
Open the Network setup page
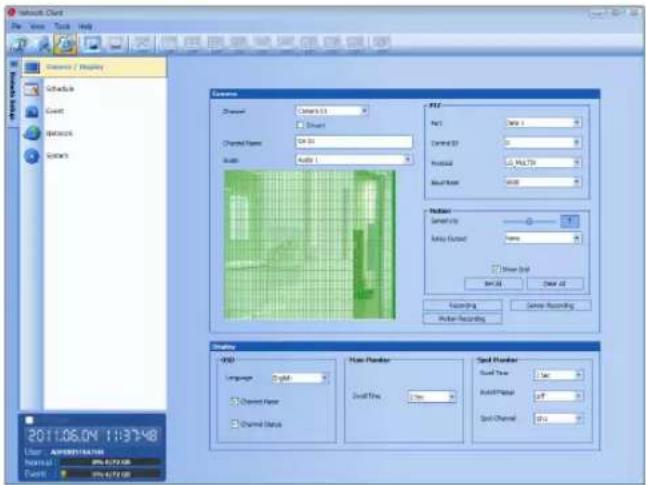[59, 134]
